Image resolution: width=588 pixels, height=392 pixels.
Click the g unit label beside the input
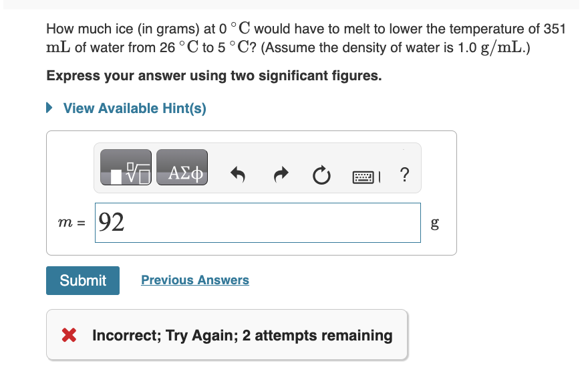click(434, 223)
